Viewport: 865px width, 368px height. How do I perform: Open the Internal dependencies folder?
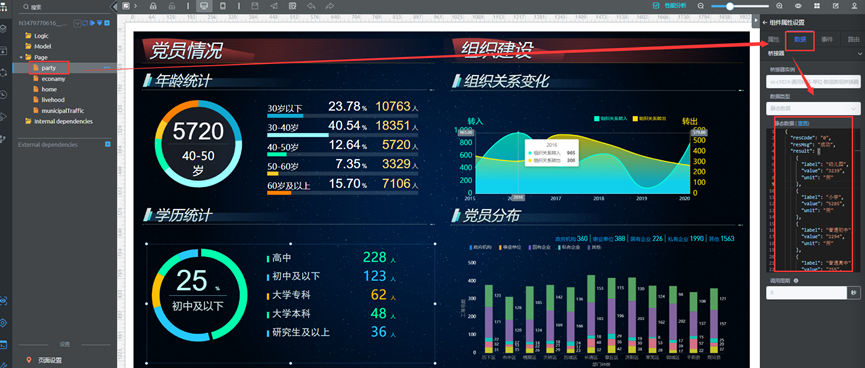click(x=63, y=121)
